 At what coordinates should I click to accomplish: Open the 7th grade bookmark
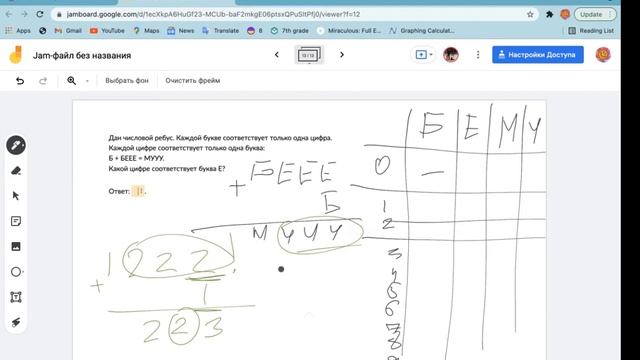coord(290,31)
